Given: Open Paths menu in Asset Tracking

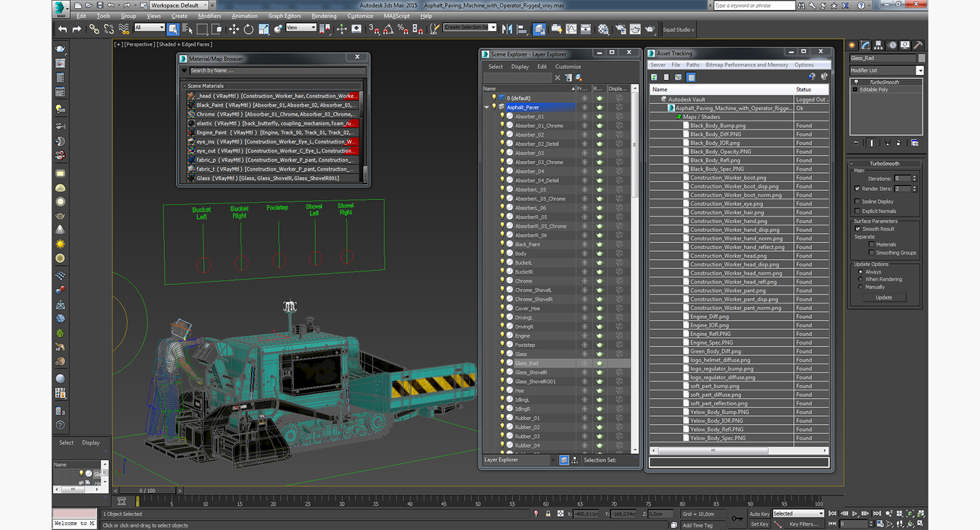Looking at the screenshot, I should 693,65.
